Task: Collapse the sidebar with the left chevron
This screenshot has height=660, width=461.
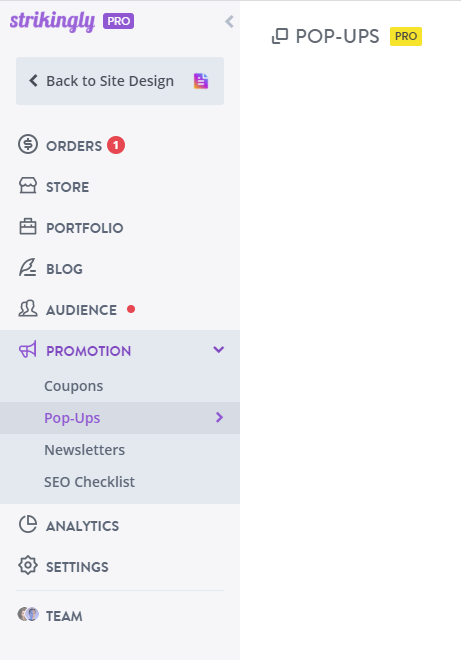Action: (229, 21)
